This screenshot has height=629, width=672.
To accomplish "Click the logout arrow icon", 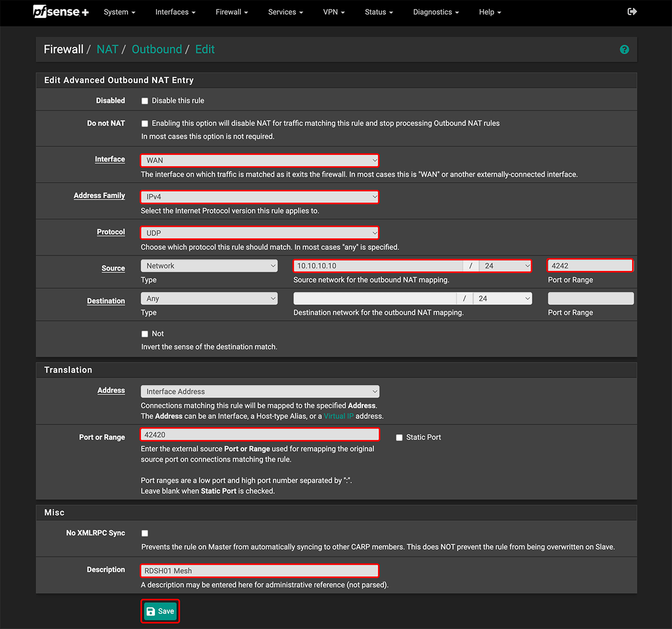I will pos(632,12).
